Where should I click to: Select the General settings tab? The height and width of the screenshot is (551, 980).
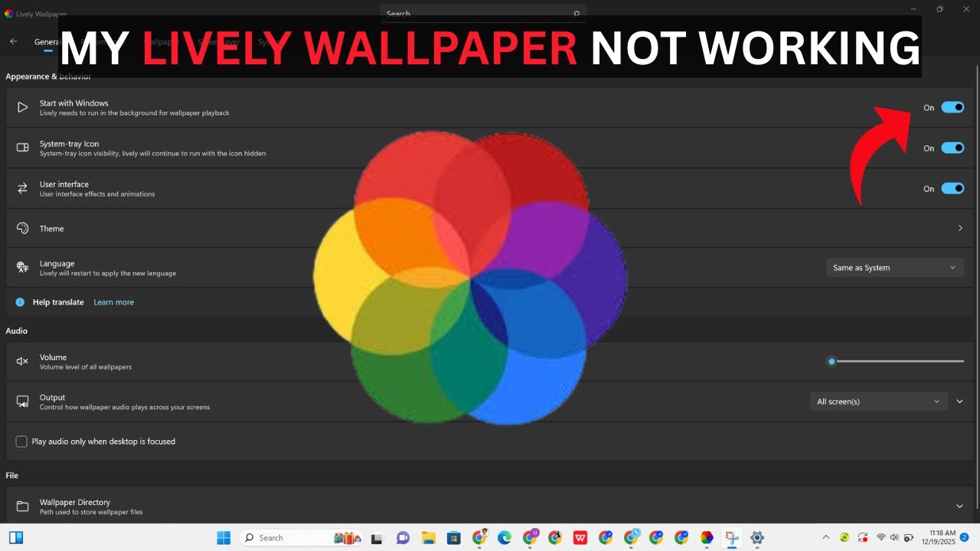click(47, 42)
